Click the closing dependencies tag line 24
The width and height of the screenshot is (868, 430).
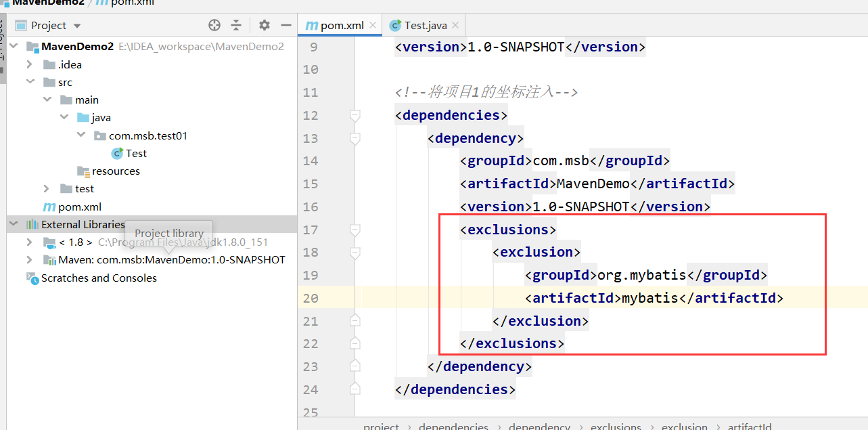455,389
